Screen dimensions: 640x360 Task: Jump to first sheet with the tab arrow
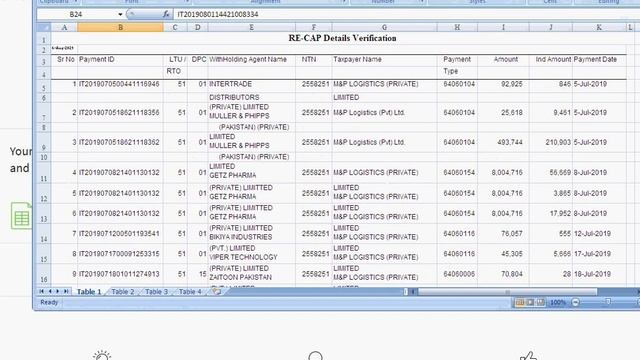tap(41, 291)
